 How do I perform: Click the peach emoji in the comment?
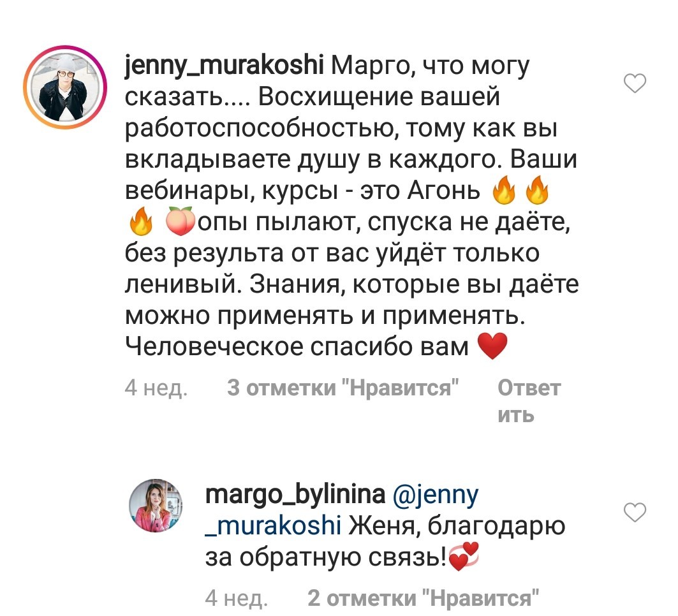point(181,221)
